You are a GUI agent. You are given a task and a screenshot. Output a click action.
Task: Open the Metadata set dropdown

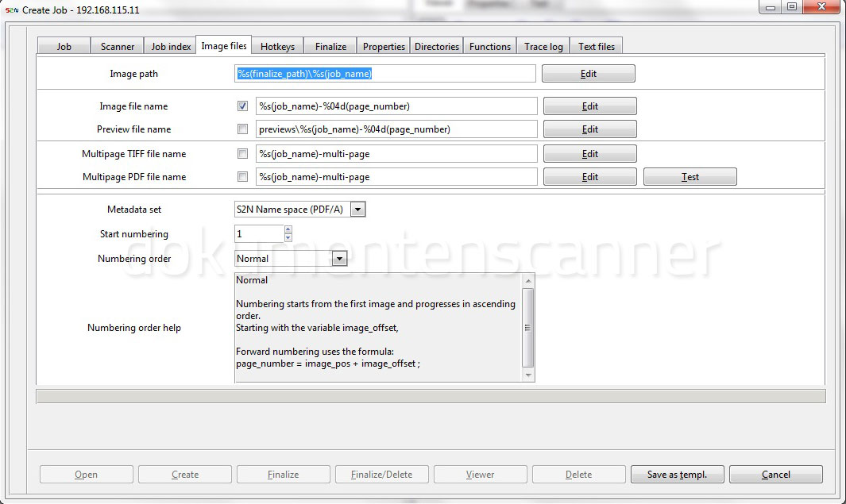pyautogui.click(x=357, y=210)
